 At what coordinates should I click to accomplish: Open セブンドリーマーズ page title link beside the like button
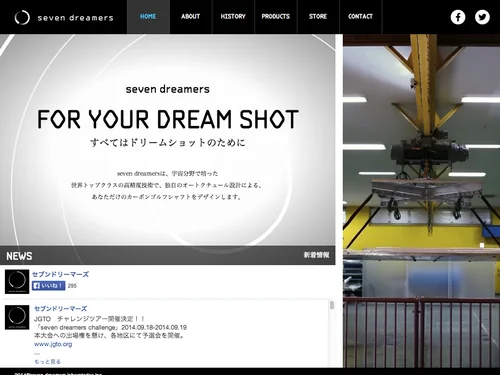(x=60, y=274)
